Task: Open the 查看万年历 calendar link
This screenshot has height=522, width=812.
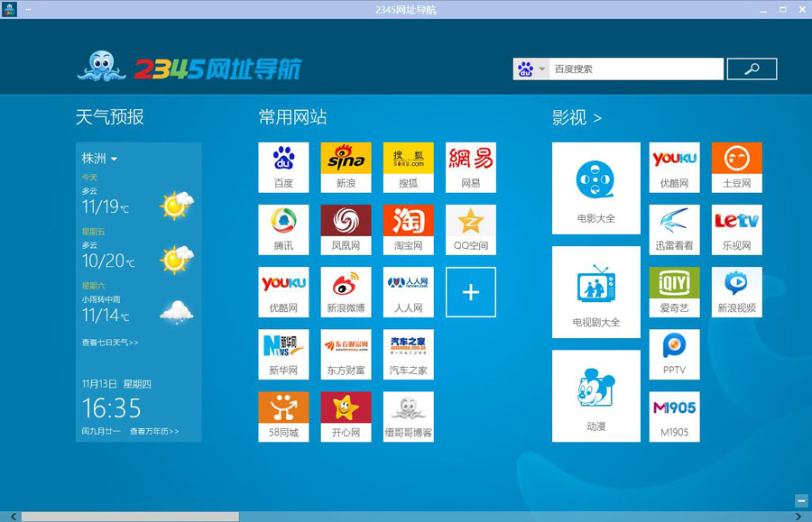Action: pos(154,431)
